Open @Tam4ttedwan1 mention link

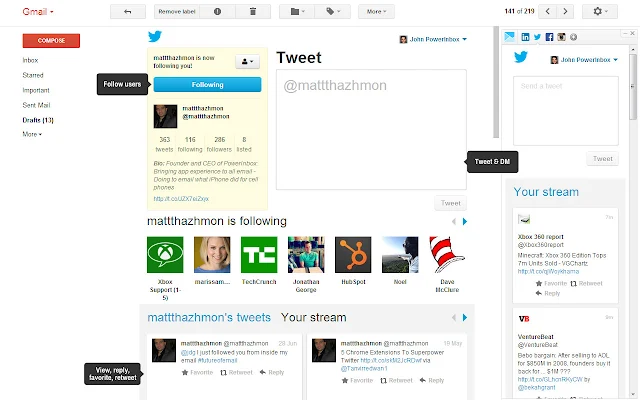364,369
